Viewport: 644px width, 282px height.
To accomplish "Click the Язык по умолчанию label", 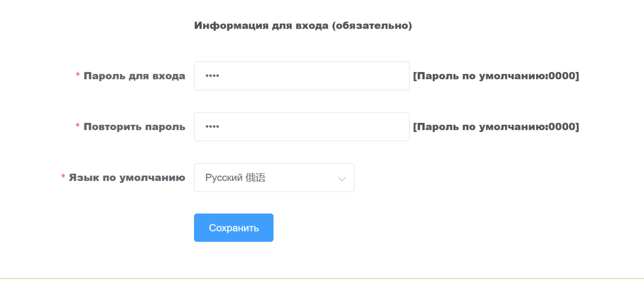I will [127, 177].
